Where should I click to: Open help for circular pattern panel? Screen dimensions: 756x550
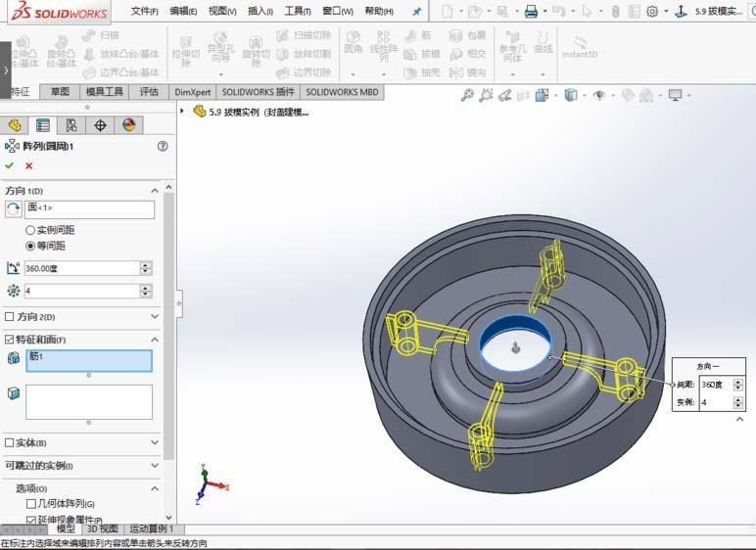163,146
